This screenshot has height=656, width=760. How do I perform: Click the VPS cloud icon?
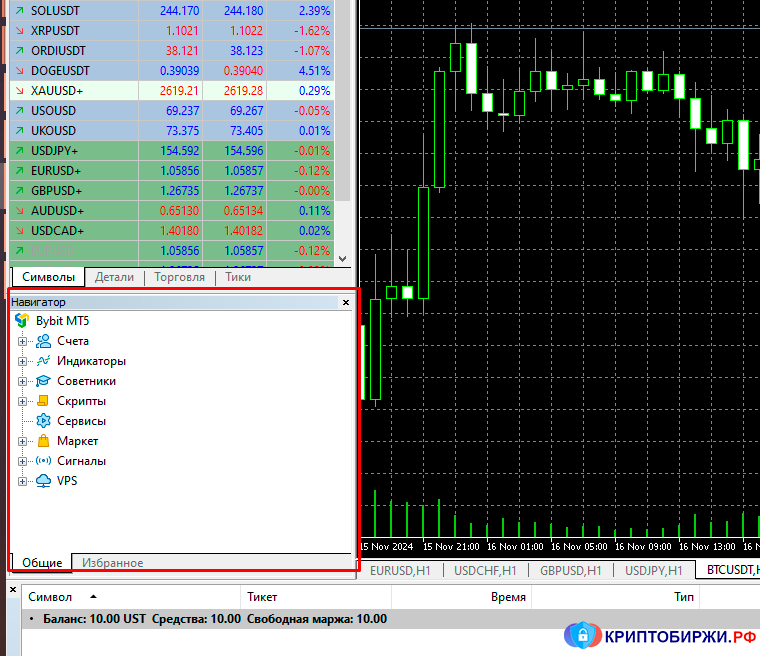44,481
